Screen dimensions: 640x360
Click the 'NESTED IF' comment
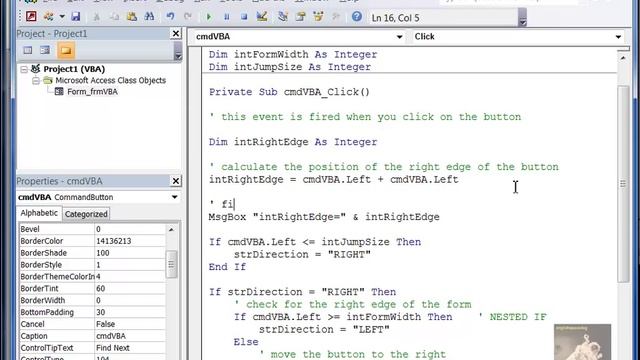click(x=512, y=317)
